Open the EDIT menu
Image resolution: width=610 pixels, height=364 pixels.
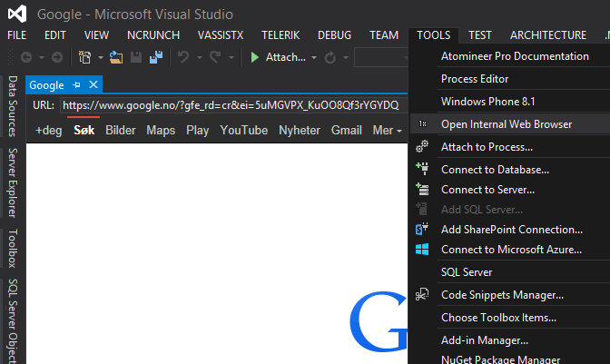point(54,35)
